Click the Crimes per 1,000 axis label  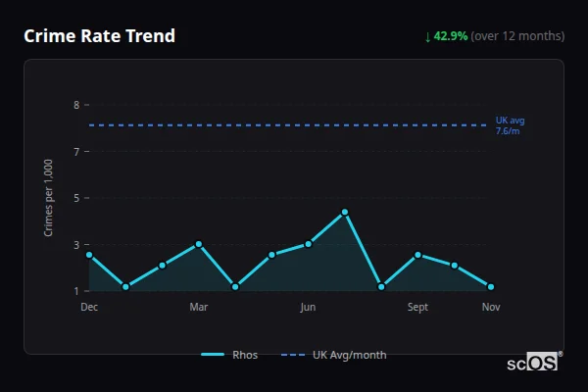pos(48,198)
